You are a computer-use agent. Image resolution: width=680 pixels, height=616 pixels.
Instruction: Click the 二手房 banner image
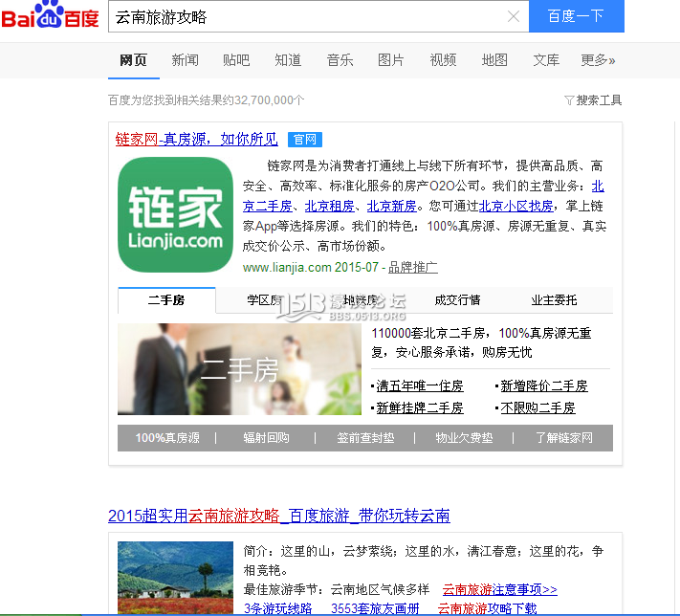click(x=239, y=369)
